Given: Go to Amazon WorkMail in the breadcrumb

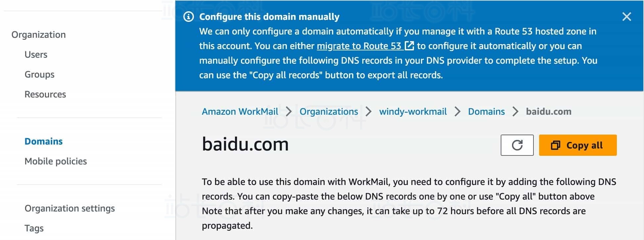Looking at the screenshot, I should click(x=240, y=111).
